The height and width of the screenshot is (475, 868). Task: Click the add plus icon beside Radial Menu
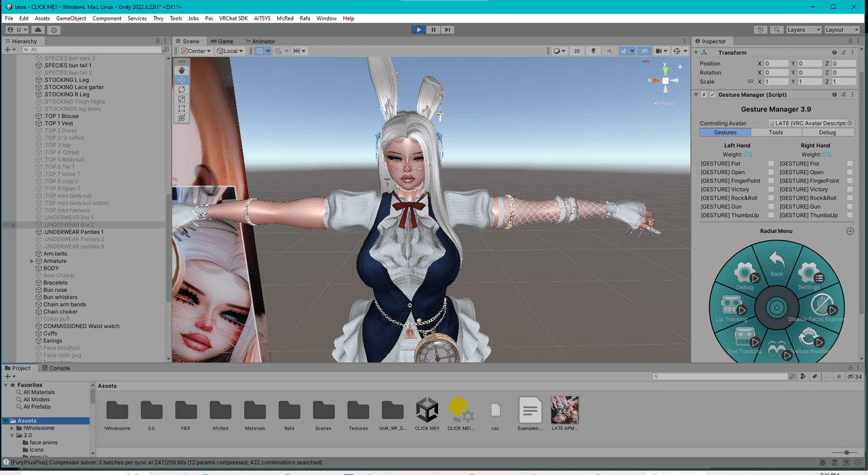pyautogui.click(x=850, y=231)
